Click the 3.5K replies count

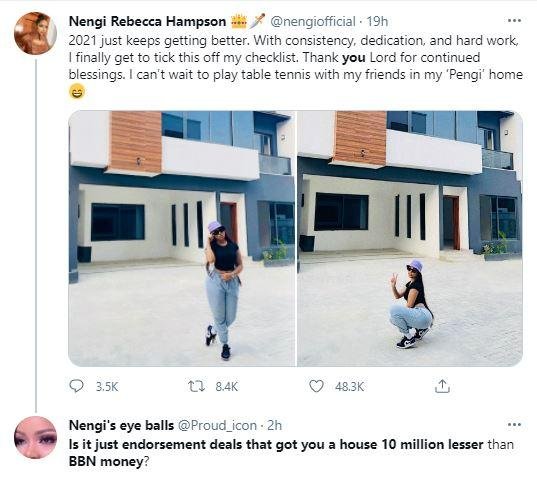tap(107, 387)
